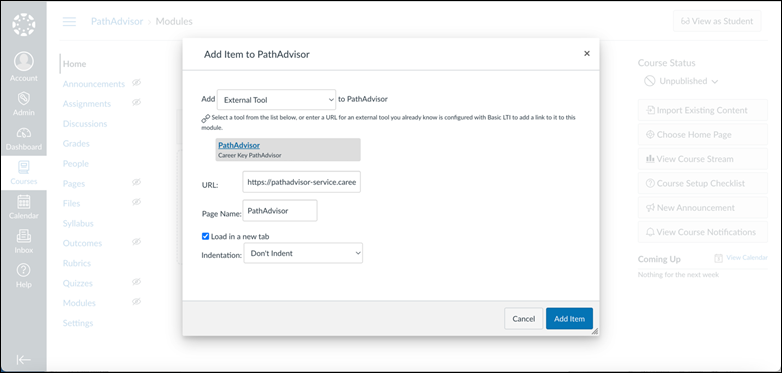
Task: Select the PathAdvisor tool link
Action: 239,145
